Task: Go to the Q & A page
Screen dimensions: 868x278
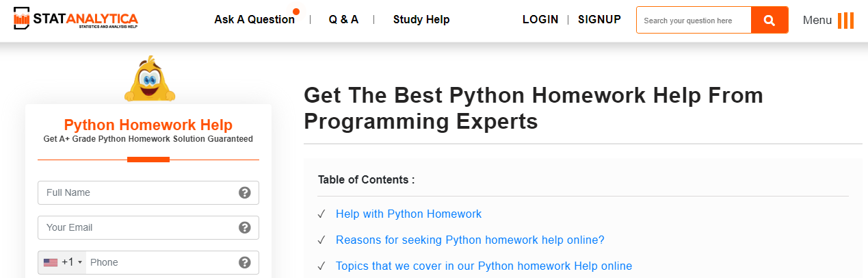Action: pyautogui.click(x=343, y=20)
